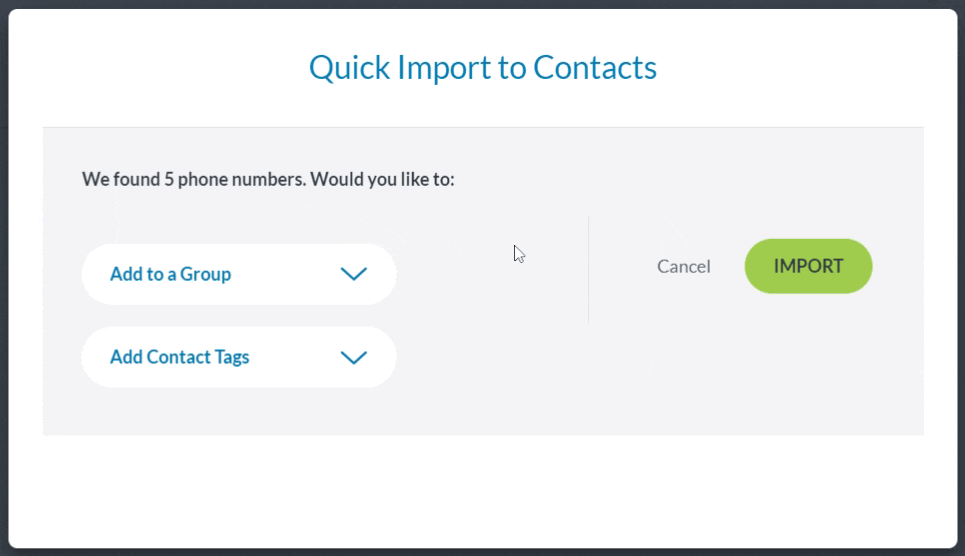The image size is (965, 556).
Task: Click the Quick Import to Contacts heading
Action: tap(482, 68)
